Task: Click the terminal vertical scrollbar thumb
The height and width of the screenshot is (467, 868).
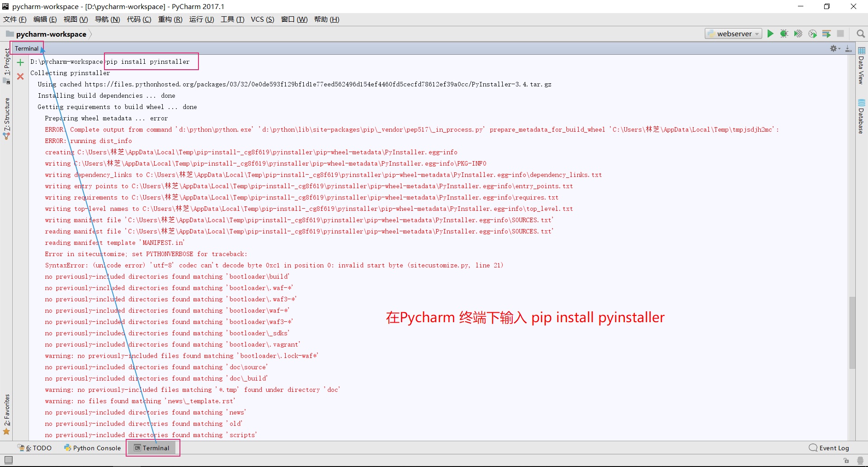Action: (x=852, y=333)
